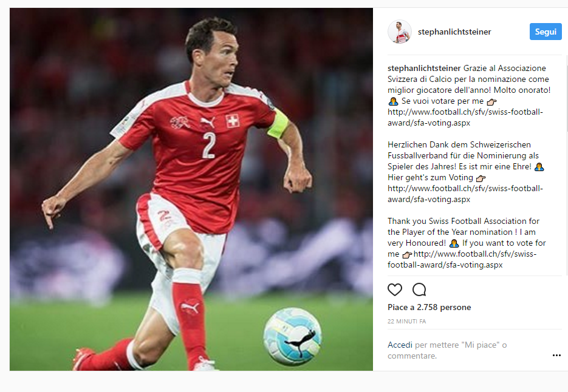View who liked: Piace a 2.758 persone
The image size is (568, 392).
tap(429, 307)
